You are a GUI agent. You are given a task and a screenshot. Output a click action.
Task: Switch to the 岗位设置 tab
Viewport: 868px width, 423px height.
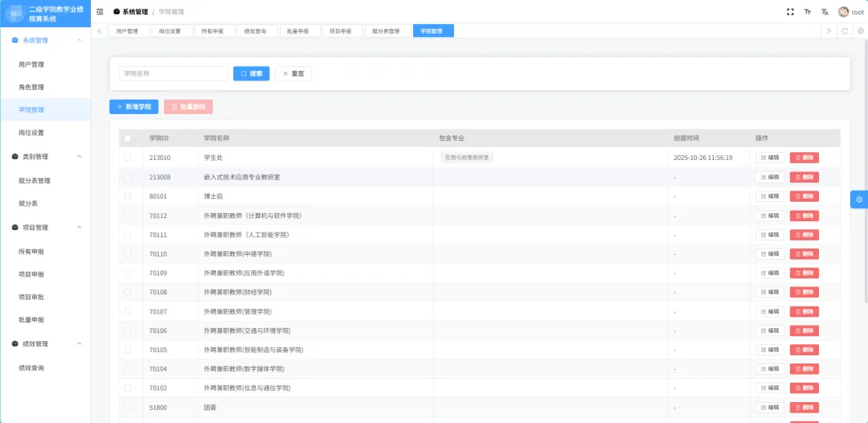172,31
